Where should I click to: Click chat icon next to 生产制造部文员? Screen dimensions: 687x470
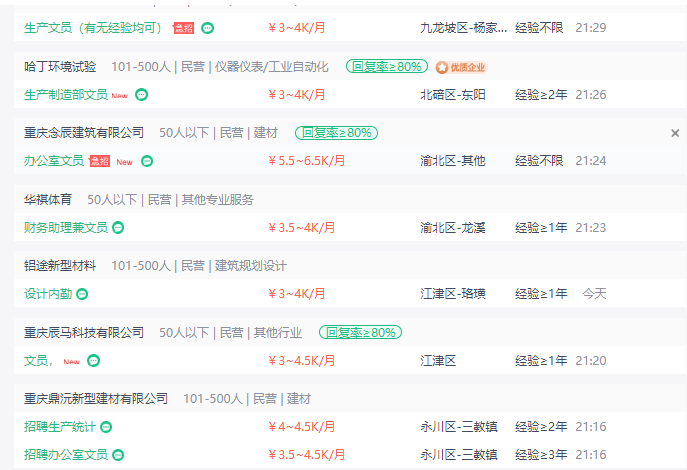point(141,95)
